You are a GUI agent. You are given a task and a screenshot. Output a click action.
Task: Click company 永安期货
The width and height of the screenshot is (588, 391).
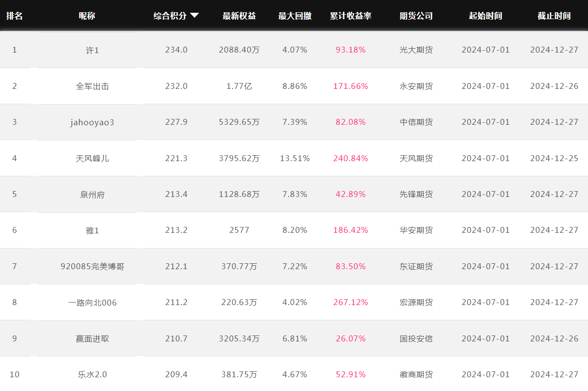pyautogui.click(x=416, y=86)
